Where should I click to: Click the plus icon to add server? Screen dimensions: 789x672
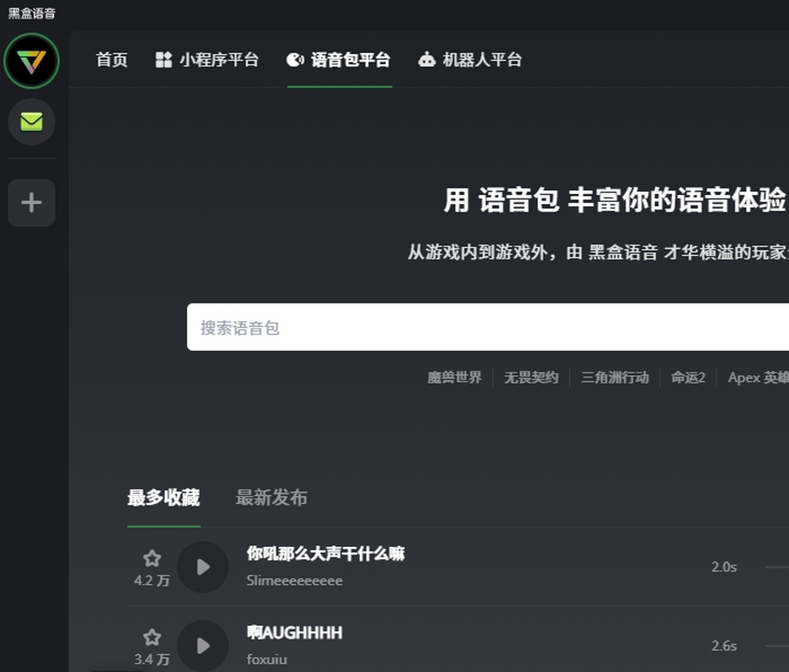[32, 203]
